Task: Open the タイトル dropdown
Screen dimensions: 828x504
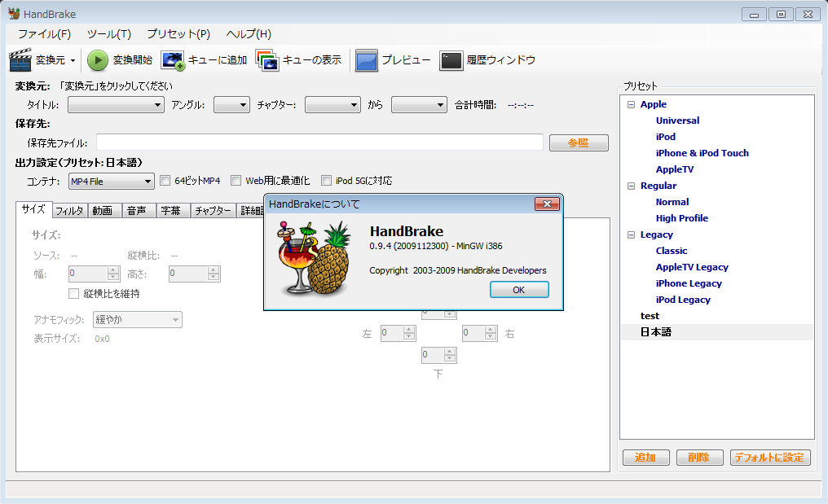Action: coord(116,105)
